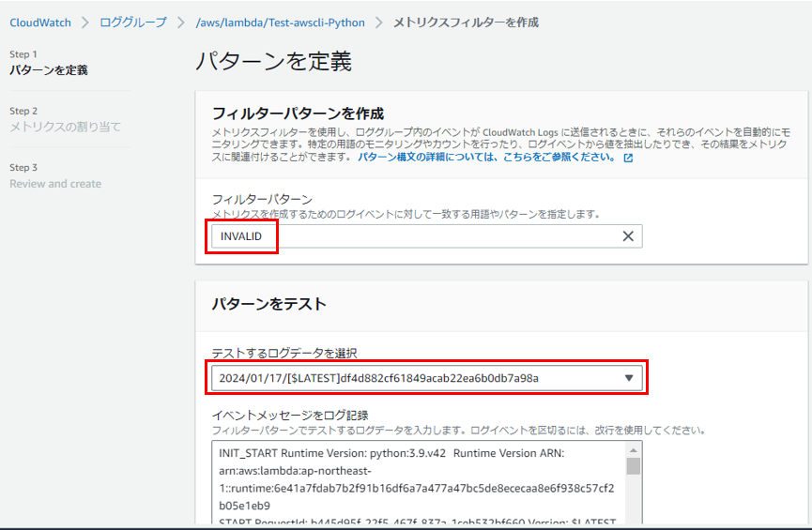The width and height of the screenshot is (812, 530).
Task: Click the INIT_START Runtime Version log line
Action: (391, 453)
